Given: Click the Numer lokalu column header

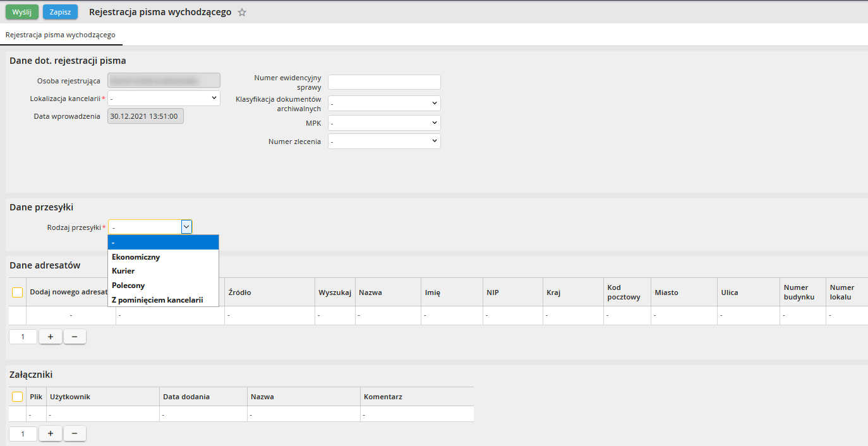Looking at the screenshot, I should [847, 292].
